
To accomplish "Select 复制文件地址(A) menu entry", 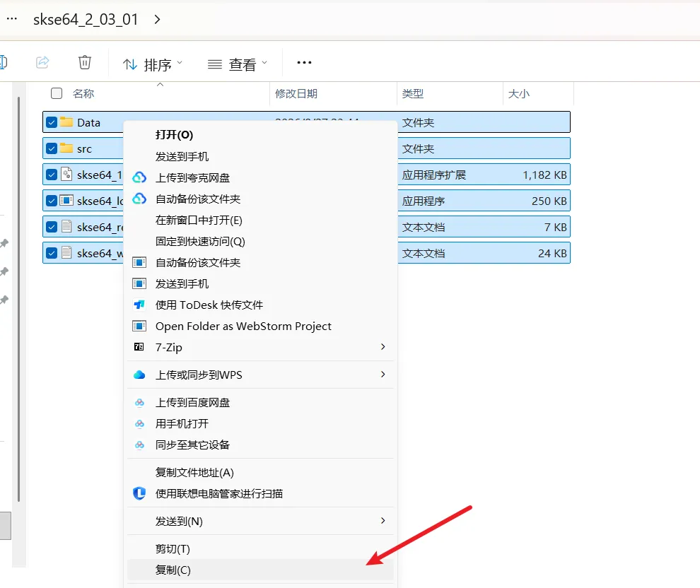I will pos(260,473).
